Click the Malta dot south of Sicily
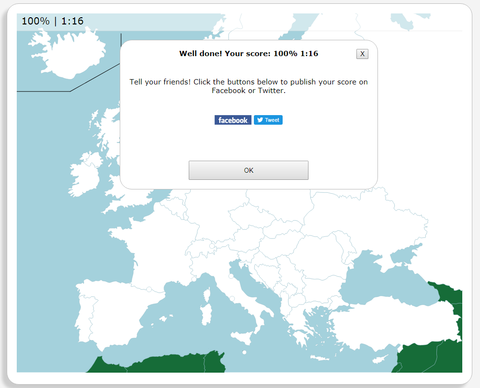 (244, 352)
